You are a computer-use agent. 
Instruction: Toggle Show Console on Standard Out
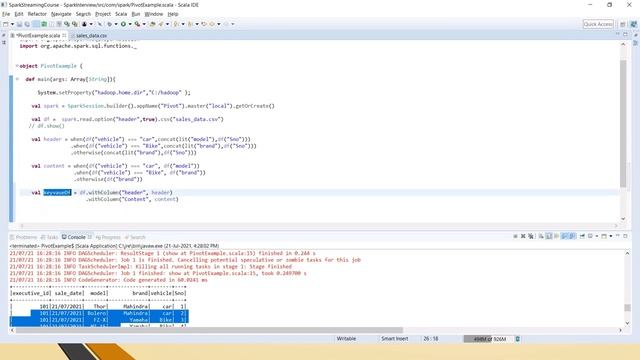[x=564, y=236]
